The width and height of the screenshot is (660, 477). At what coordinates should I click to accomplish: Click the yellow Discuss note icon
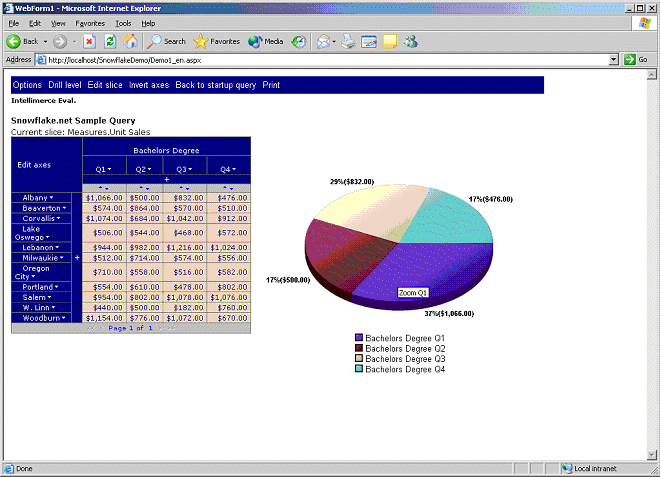coord(390,41)
